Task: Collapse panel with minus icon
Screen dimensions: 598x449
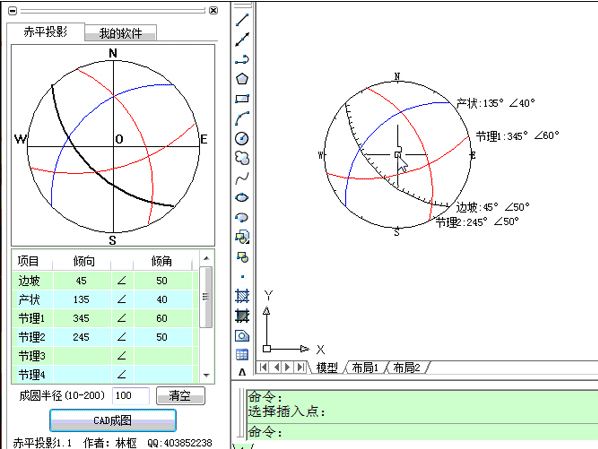Action: pyautogui.click(x=13, y=11)
